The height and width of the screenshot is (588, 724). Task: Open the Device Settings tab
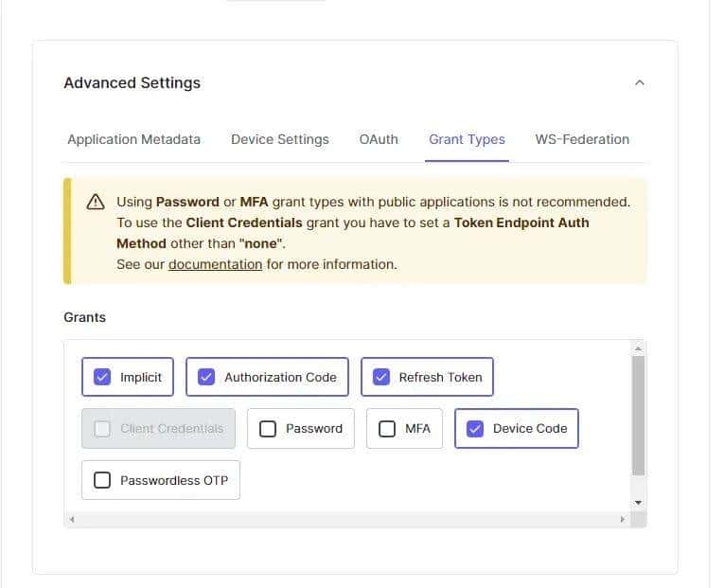tap(280, 139)
